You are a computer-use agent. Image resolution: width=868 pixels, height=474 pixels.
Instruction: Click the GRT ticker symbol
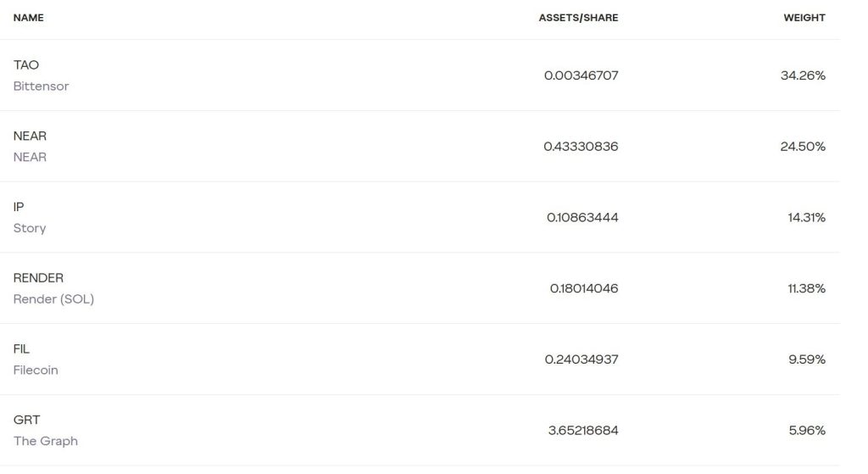pyautogui.click(x=26, y=420)
